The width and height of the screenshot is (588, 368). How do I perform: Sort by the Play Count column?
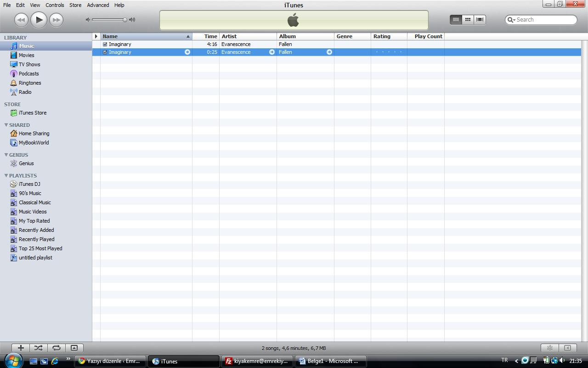[426, 36]
